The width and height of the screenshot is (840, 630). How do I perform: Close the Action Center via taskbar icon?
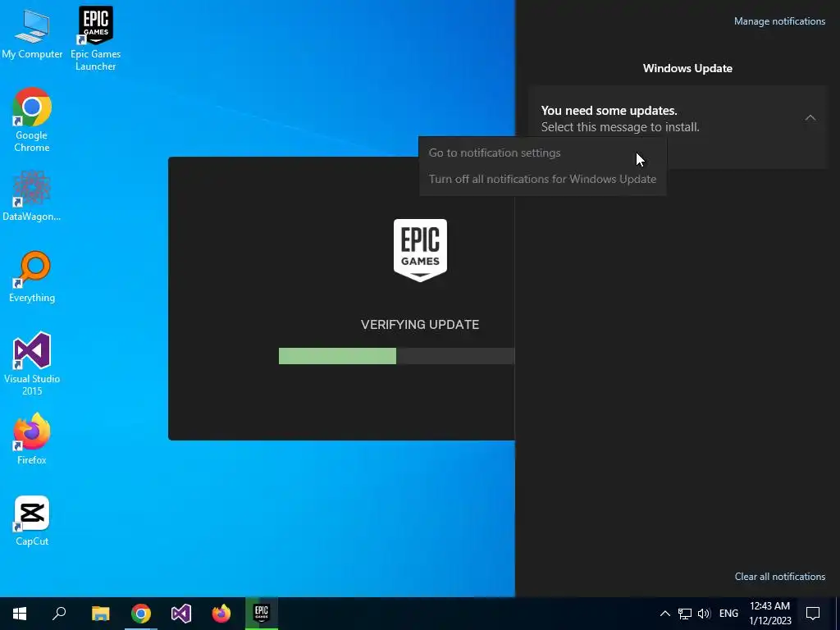813,614
